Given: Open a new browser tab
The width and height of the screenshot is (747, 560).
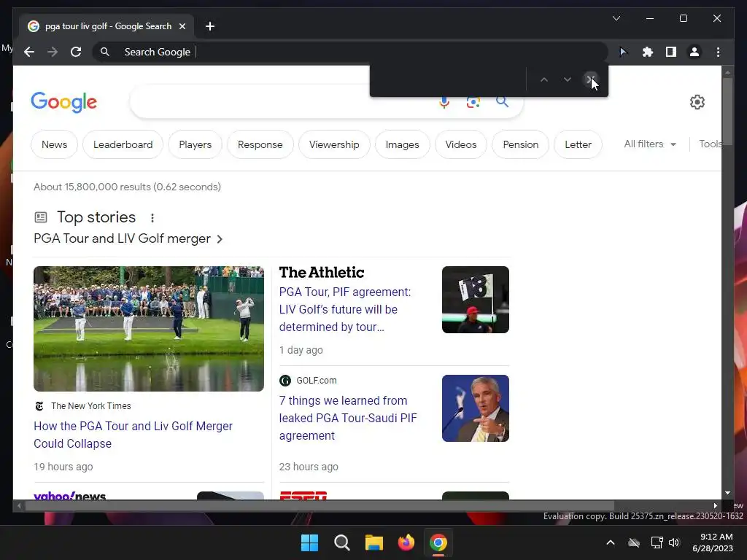Looking at the screenshot, I should (x=210, y=26).
